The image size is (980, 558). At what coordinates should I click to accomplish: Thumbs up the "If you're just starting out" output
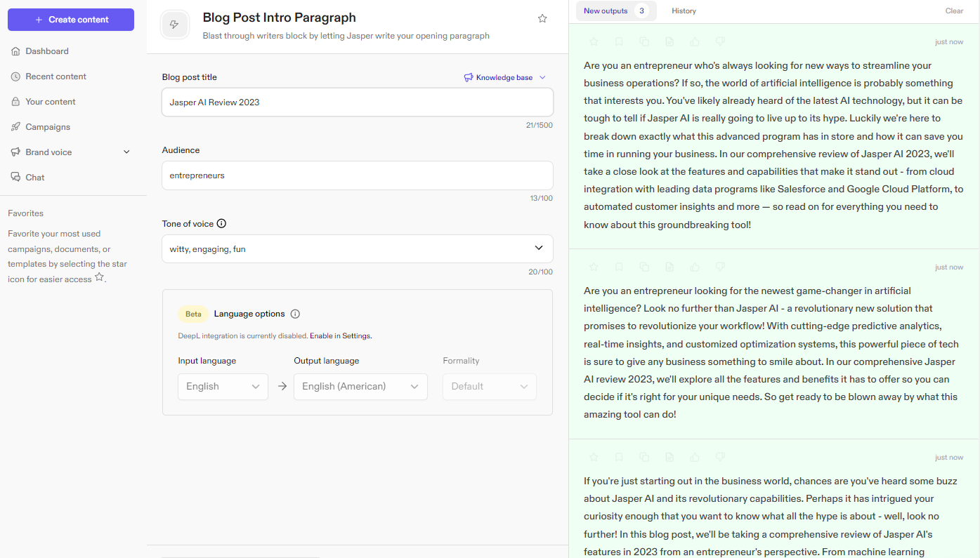point(695,458)
